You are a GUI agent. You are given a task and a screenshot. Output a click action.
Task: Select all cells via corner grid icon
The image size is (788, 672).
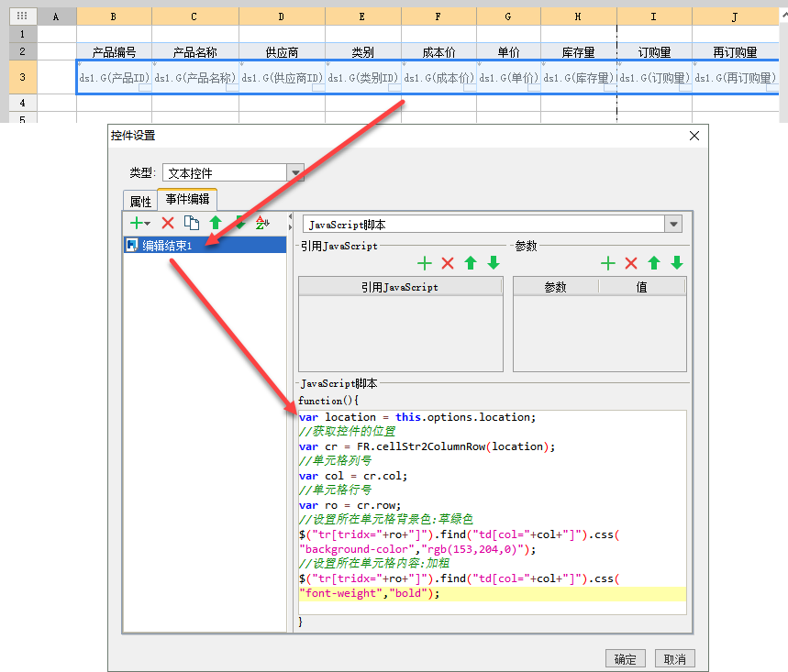pyautogui.click(x=22, y=17)
